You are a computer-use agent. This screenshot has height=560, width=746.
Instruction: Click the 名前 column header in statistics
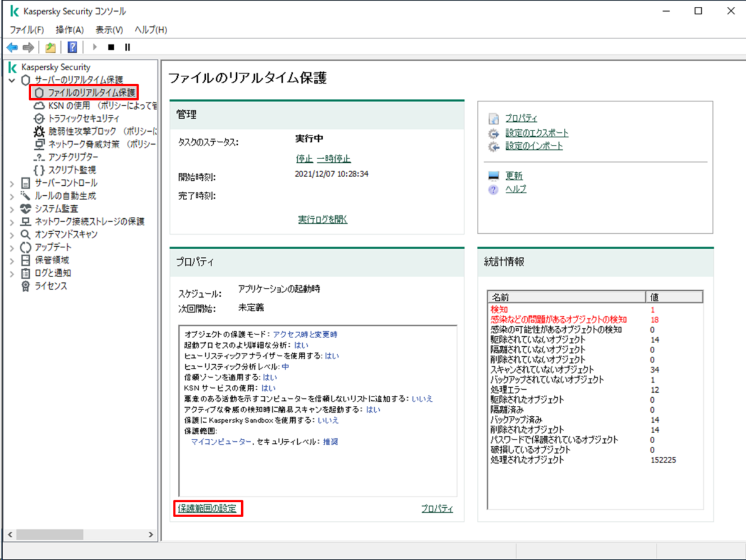click(568, 296)
